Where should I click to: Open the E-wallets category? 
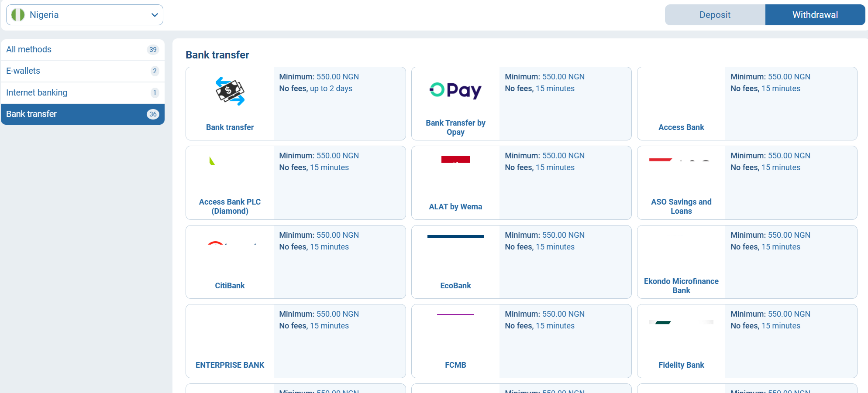pyautogui.click(x=83, y=71)
